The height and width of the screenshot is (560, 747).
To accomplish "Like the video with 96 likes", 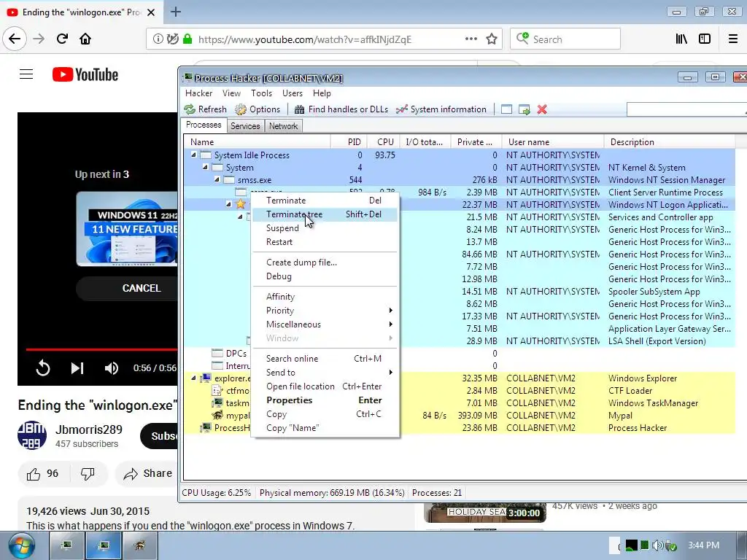I will [43, 474].
